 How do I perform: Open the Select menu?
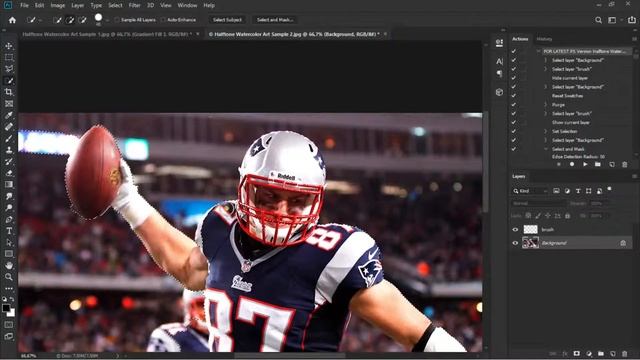(x=115, y=5)
